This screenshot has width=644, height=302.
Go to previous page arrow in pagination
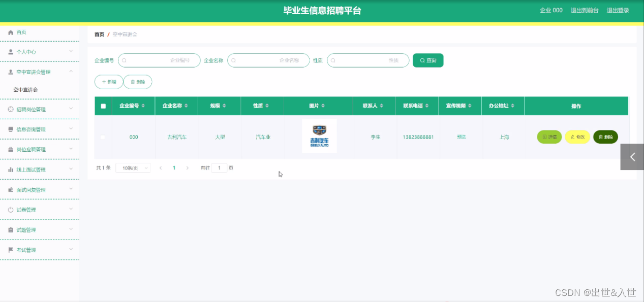coord(161,168)
